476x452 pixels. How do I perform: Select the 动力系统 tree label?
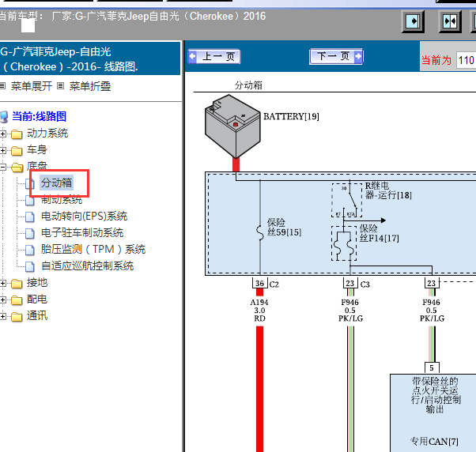pyautogui.click(x=47, y=133)
